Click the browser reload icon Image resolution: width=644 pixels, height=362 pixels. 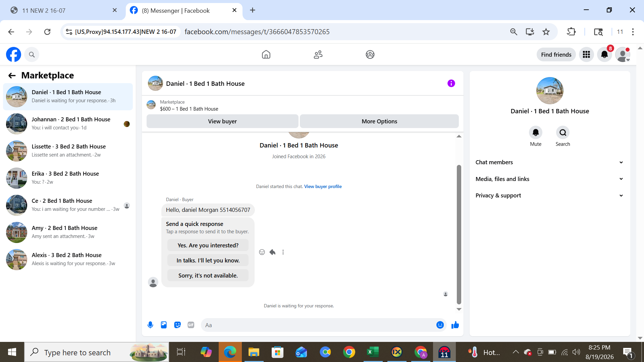point(47,32)
